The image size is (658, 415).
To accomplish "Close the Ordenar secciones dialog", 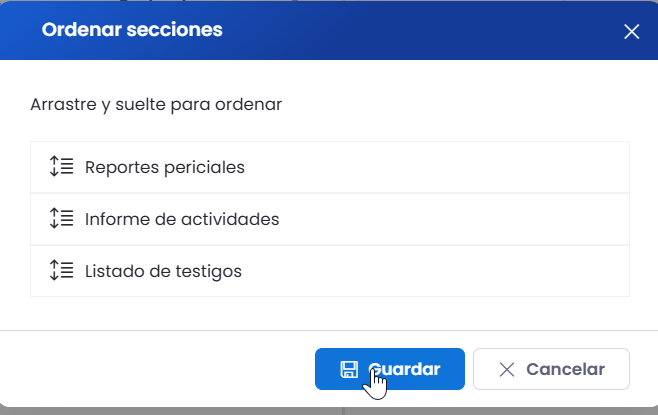I will coord(631,31).
